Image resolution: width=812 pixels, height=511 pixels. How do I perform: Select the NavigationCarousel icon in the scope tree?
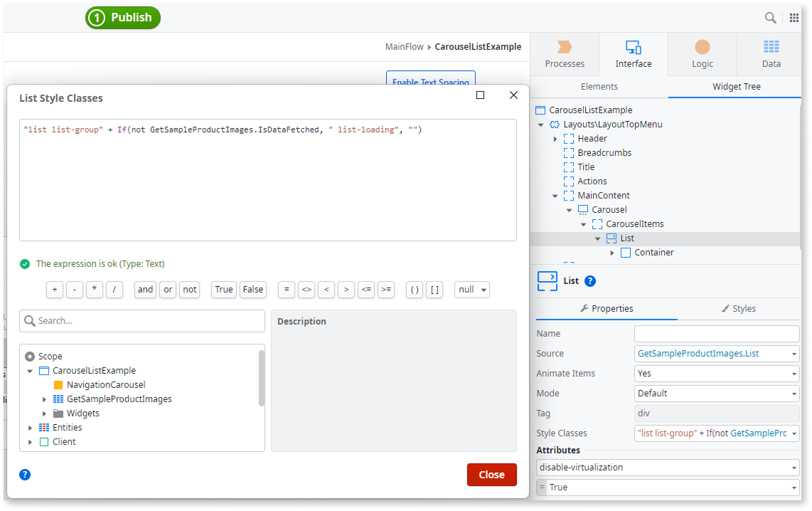point(58,385)
